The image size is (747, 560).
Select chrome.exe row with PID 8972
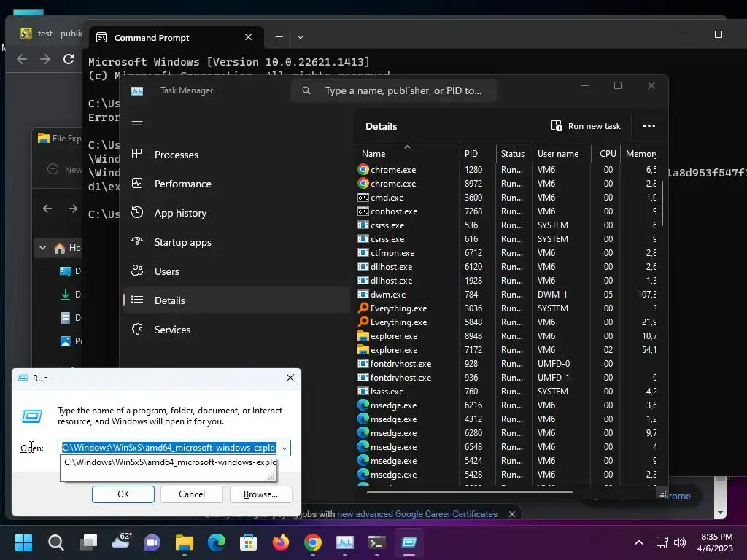(508, 184)
